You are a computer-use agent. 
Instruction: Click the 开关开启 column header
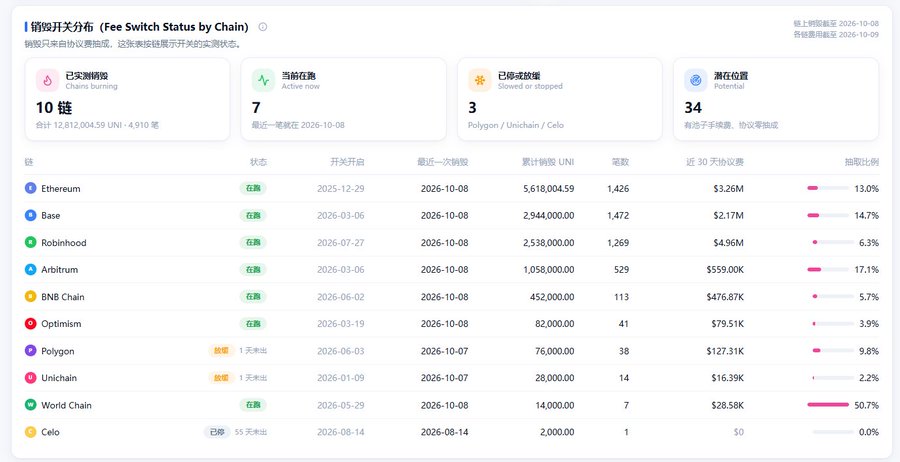point(347,162)
